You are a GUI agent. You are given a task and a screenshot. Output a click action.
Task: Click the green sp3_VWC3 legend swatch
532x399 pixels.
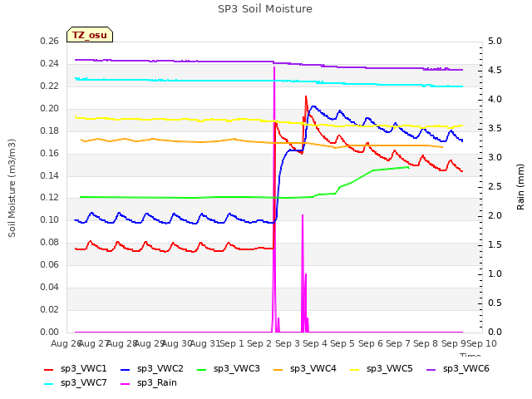coord(202,370)
